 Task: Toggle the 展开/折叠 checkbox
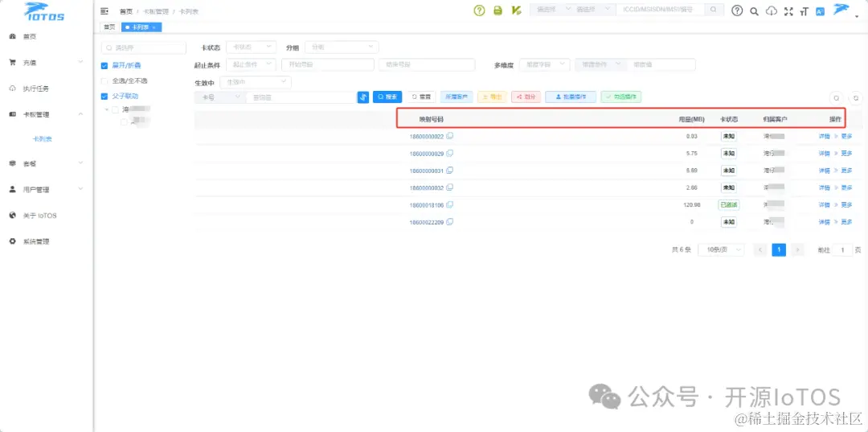point(104,65)
